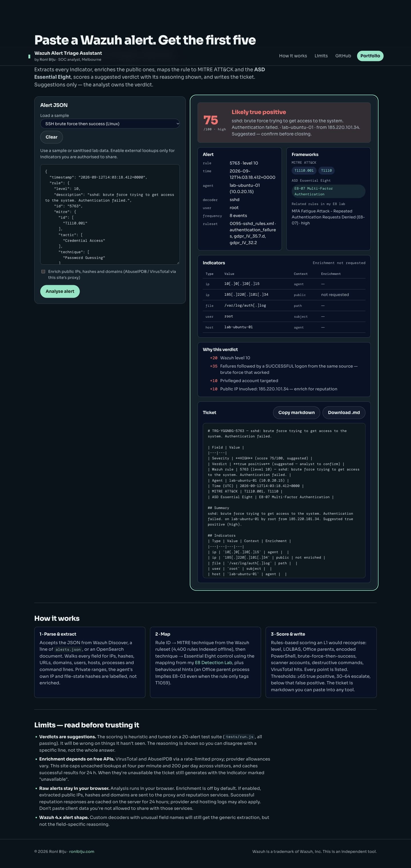Click the MFA Fatigue Attack related rule text
Screen dimensions: 411x868
coord(328,217)
